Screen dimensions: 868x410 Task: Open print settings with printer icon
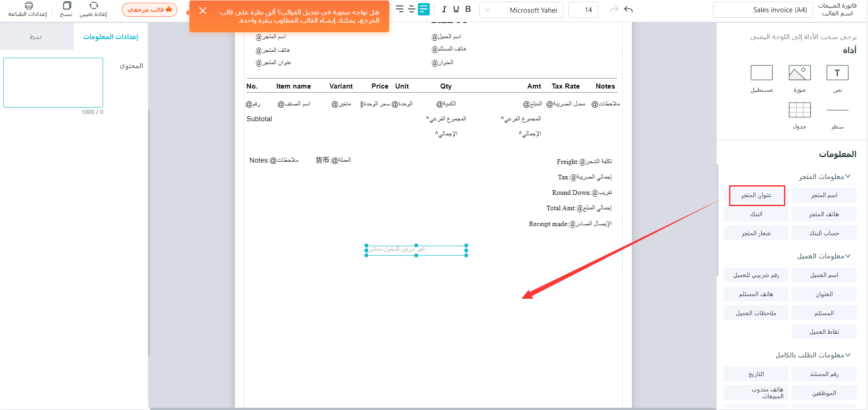28,6
